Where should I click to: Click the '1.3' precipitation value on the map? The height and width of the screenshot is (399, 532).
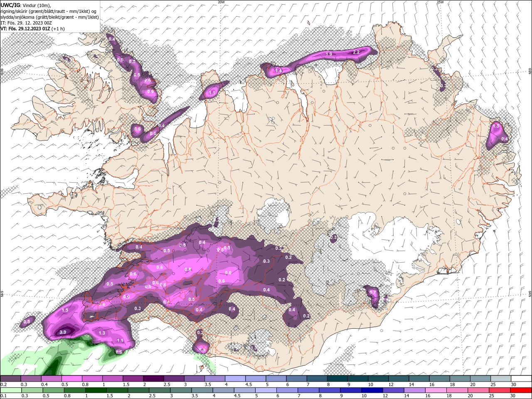(102, 333)
